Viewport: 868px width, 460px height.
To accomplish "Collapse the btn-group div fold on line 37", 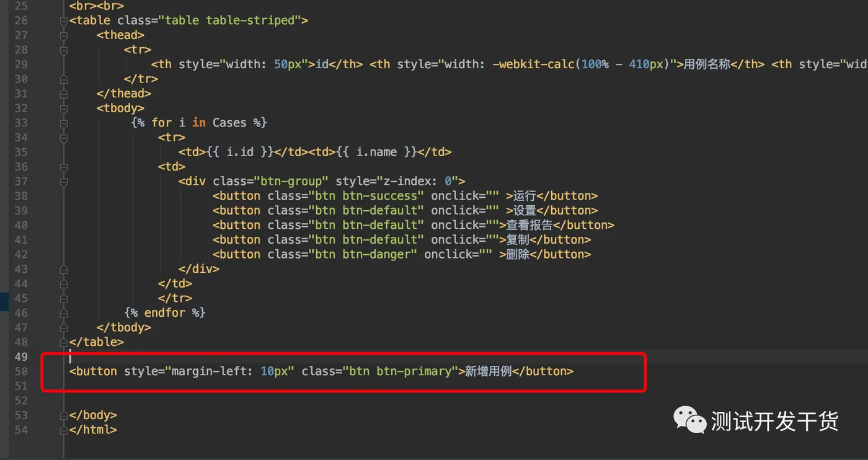I will click(63, 182).
